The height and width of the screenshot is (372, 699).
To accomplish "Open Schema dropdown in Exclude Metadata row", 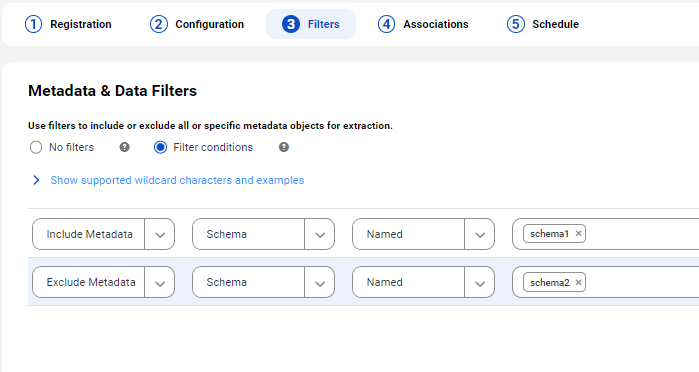I will click(263, 282).
